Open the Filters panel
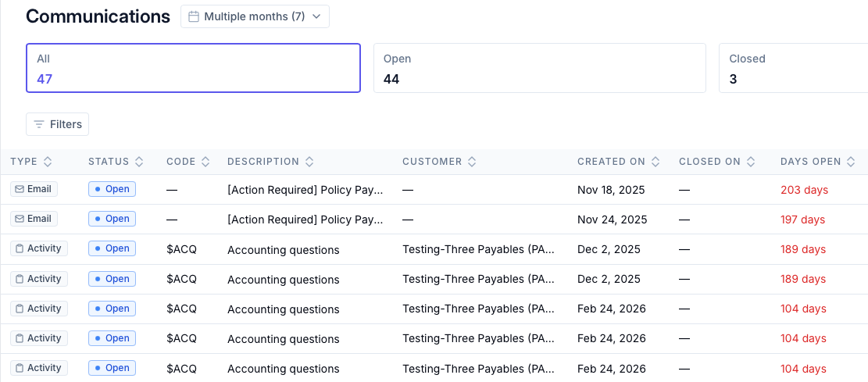 click(58, 124)
